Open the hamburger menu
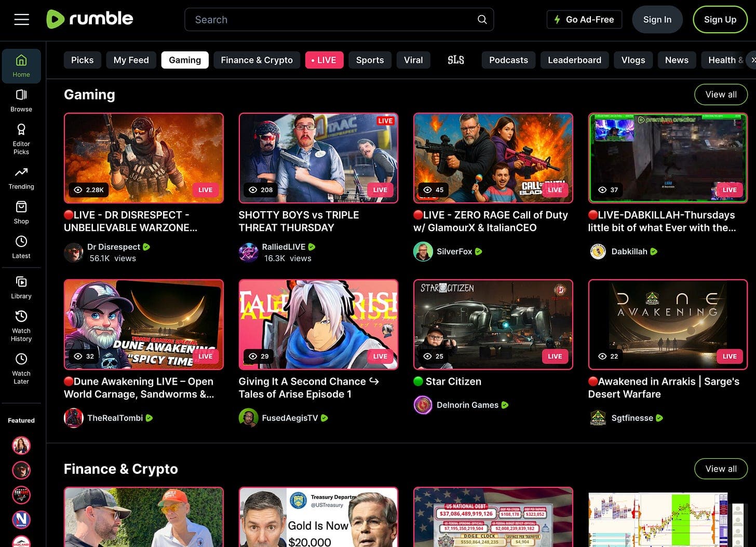 [x=21, y=20]
